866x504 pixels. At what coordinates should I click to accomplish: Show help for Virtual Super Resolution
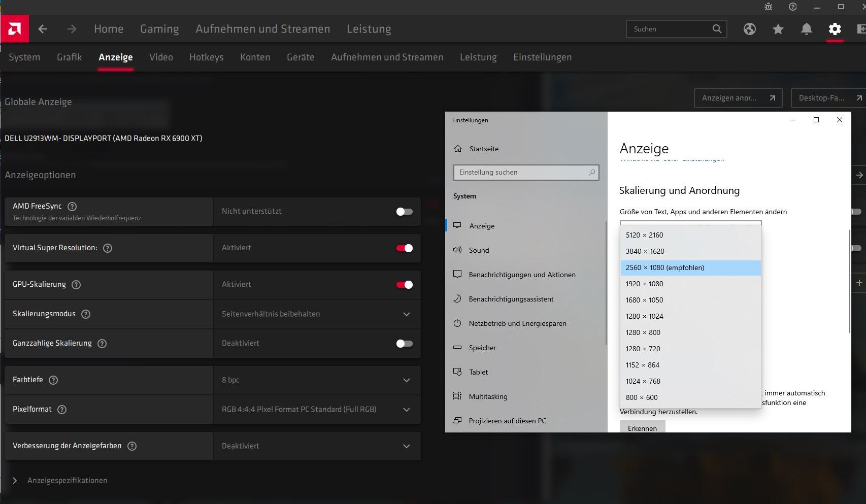(108, 248)
